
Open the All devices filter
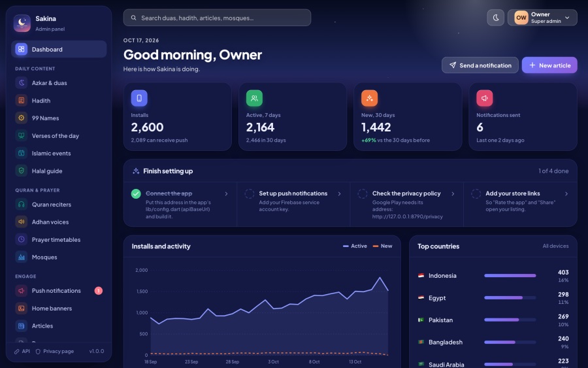[x=555, y=246]
